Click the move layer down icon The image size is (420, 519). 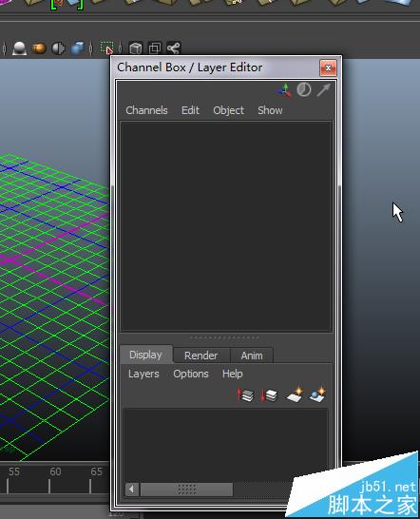[269, 394]
